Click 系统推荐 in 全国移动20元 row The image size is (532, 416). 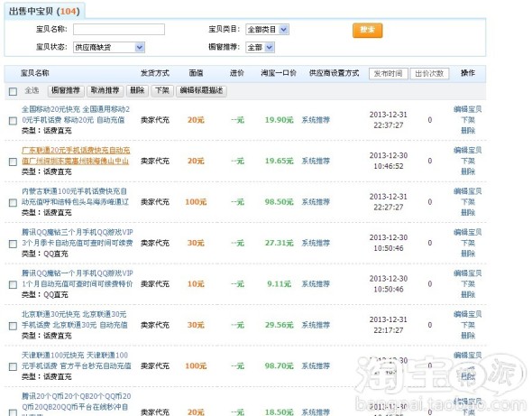point(316,120)
